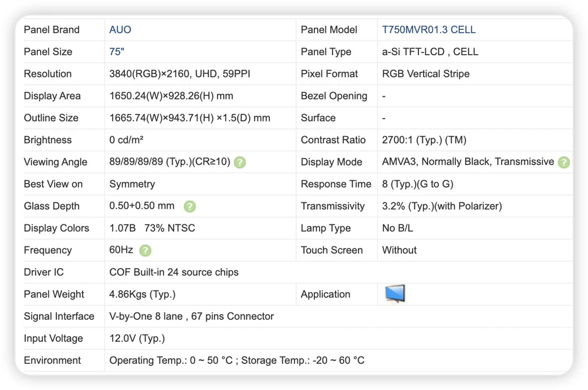The height and width of the screenshot is (390, 588).
Task: Click the panel weight value 4.86Kgs (Typ.)
Action: click(142, 294)
